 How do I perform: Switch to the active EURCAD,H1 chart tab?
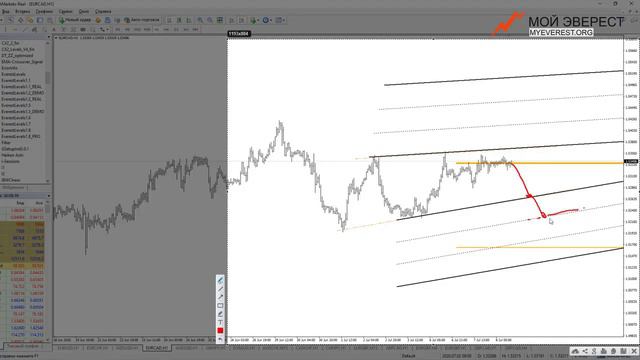point(157,348)
